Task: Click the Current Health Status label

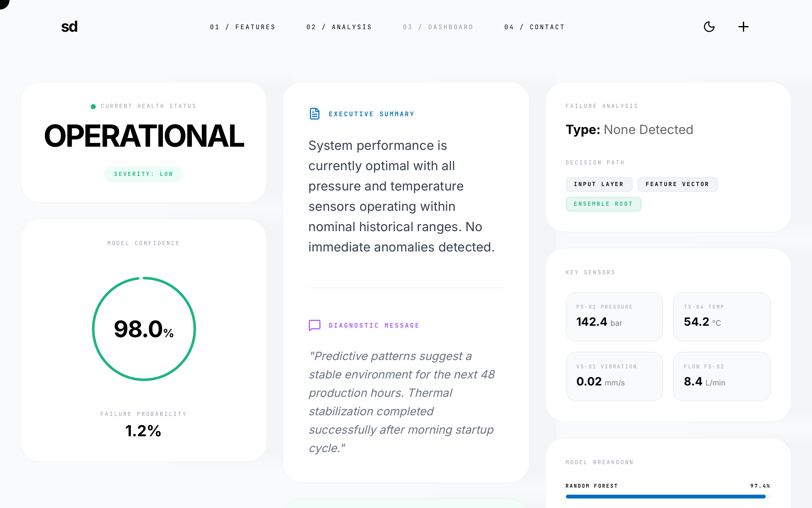Action: (x=149, y=106)
